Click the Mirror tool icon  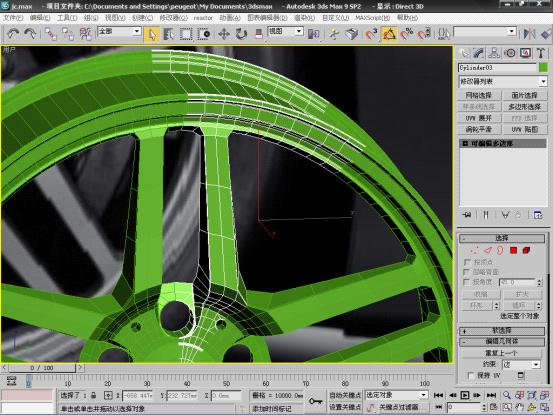coord(529,34)
